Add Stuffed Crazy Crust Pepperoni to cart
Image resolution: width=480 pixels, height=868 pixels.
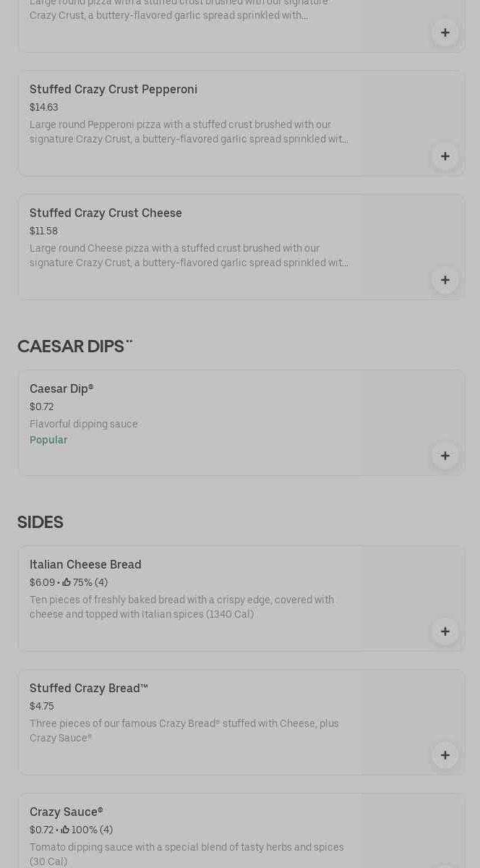(x=445, y=156)
